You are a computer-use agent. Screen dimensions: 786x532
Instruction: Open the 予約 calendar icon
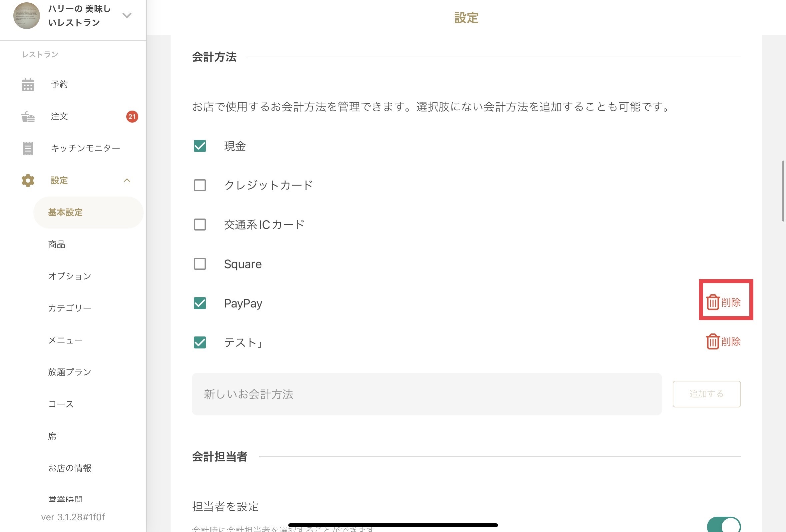(x=28, y=85)
